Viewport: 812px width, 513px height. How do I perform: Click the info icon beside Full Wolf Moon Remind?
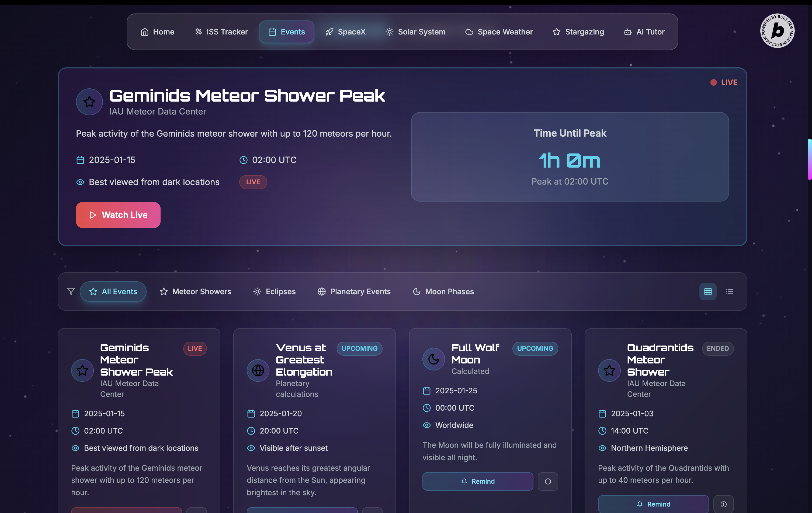click(548, 481)
